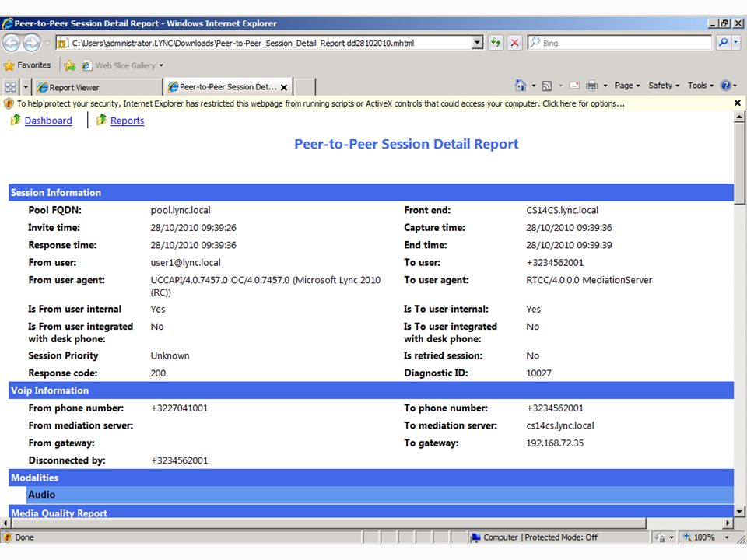This screenshot has height=560, width=747.
Task: Expand the status bar security dropdown arrow
Action: point(672,537)
